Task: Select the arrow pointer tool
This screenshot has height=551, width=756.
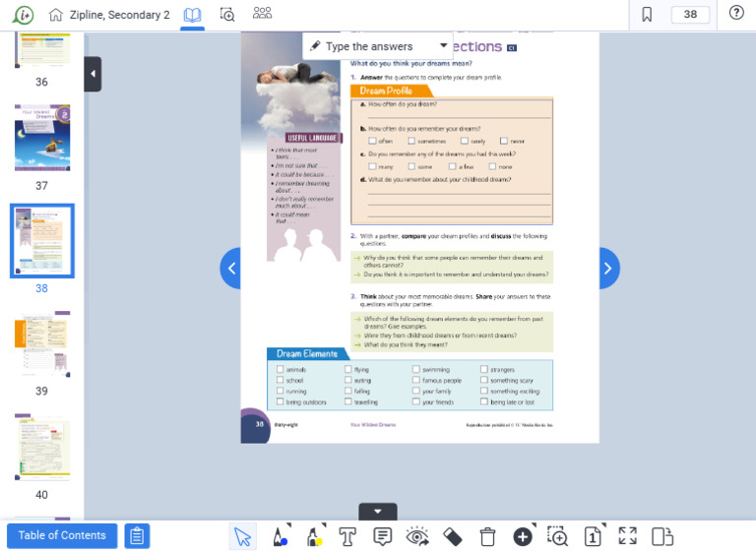Action: tap(242, 536)
